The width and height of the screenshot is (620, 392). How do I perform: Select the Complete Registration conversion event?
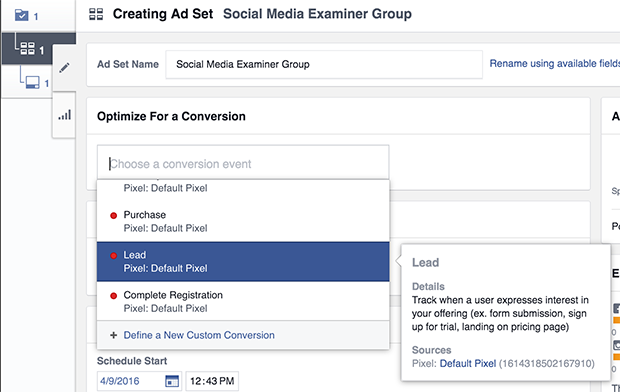click(x=243, y=301)
